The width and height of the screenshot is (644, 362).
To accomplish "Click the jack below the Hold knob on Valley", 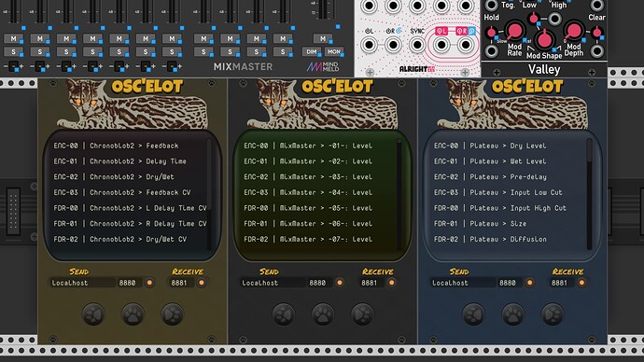I will (x=491, y=51).
